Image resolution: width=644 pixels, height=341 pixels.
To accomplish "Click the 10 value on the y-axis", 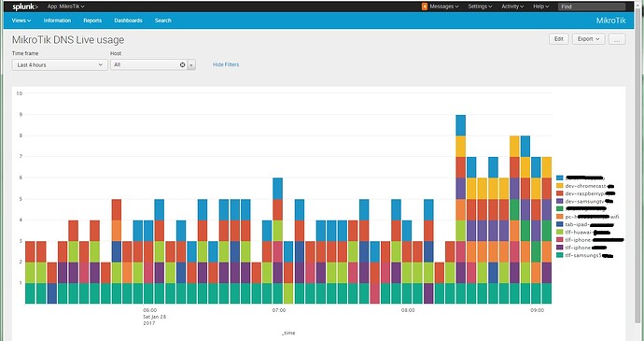I will tap(19, 93).
